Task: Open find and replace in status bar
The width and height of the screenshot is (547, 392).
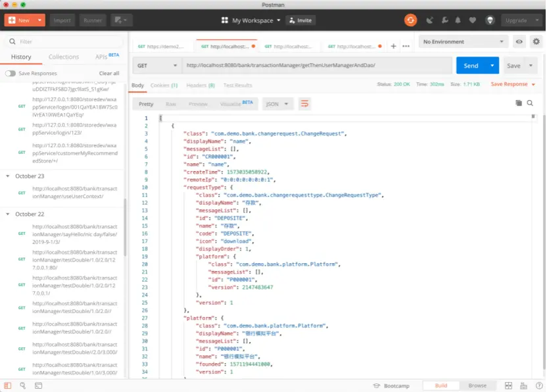Action: [x=22, y=385]
